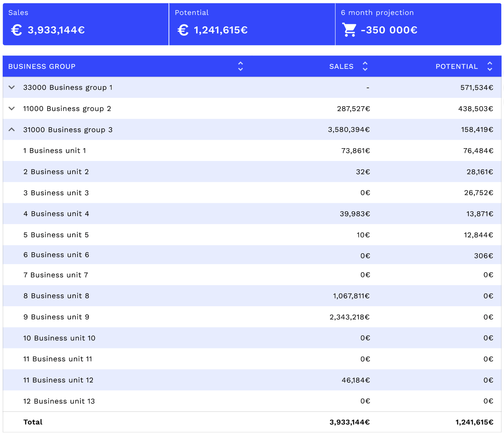Sort by Potential using sort arrows
The image size is (504, 433).
[x=490, y=66]
